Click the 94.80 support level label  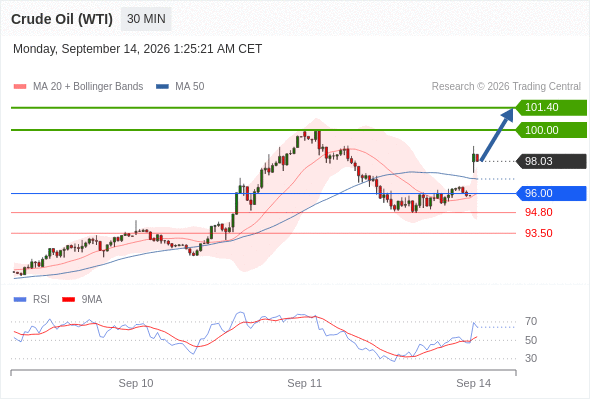click(539, 212)
